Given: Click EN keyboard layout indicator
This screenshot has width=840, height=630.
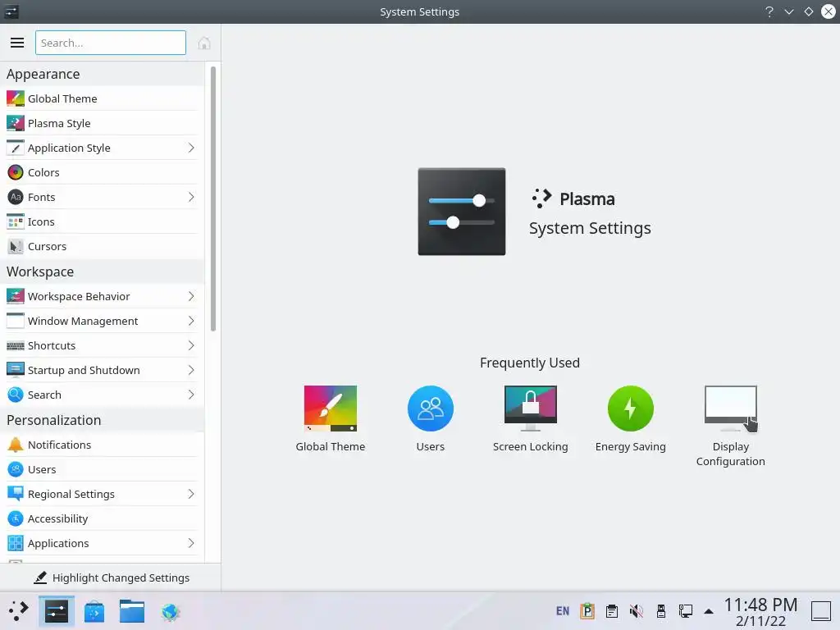Looking at the screenshot, I should pos(563,610).
